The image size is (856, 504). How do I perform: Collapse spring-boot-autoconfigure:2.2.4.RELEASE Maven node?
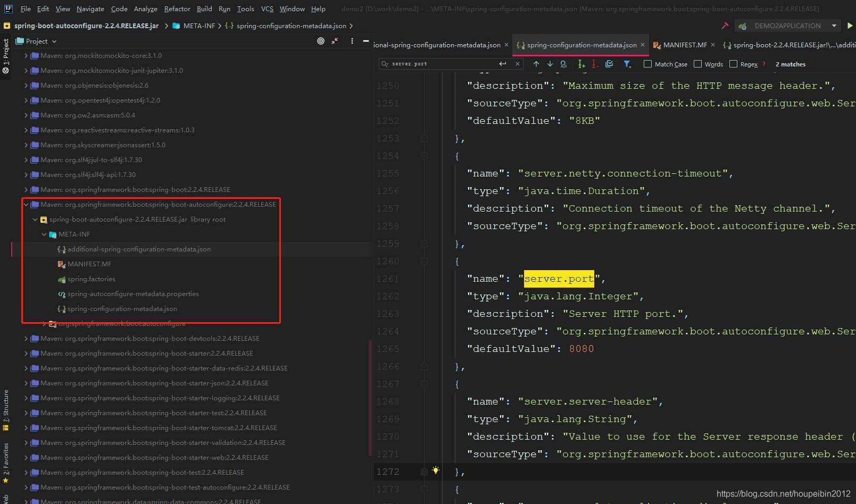point(26,204)
